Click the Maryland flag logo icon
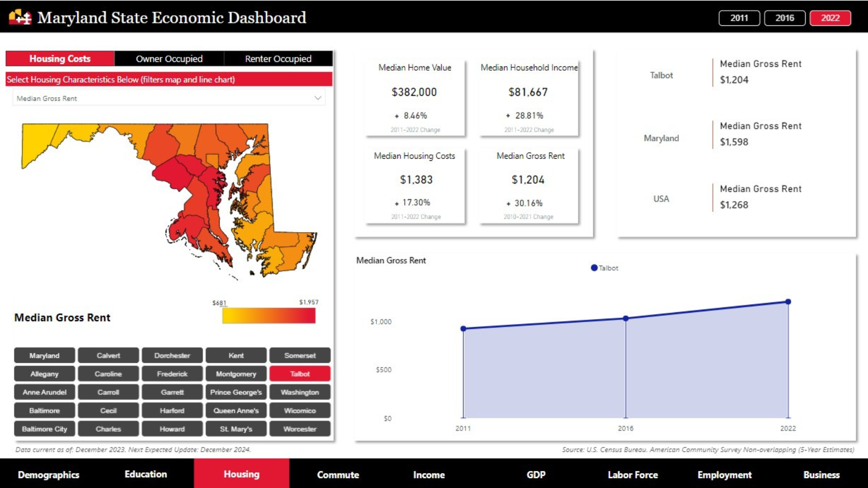This screenshot has width=868, height=488. (20, 17)
